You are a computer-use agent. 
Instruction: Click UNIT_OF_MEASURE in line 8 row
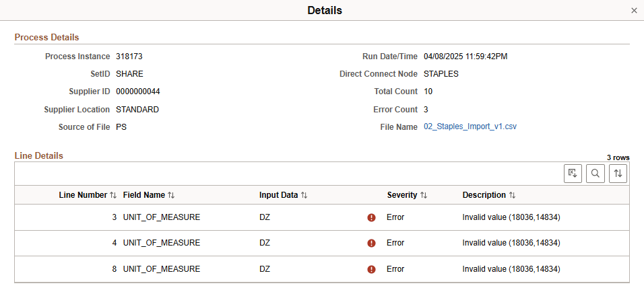click(x=162, y=269)
